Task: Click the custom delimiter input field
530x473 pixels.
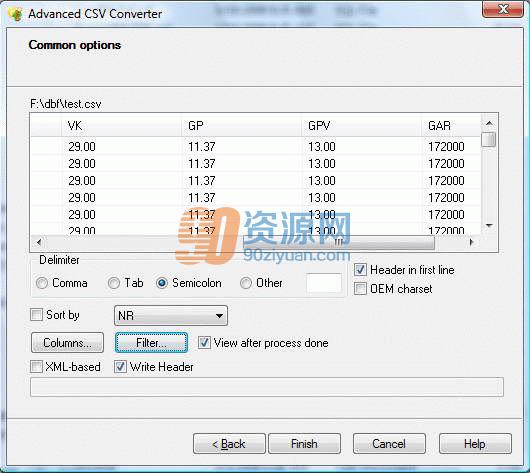Action: pos(324,283)
